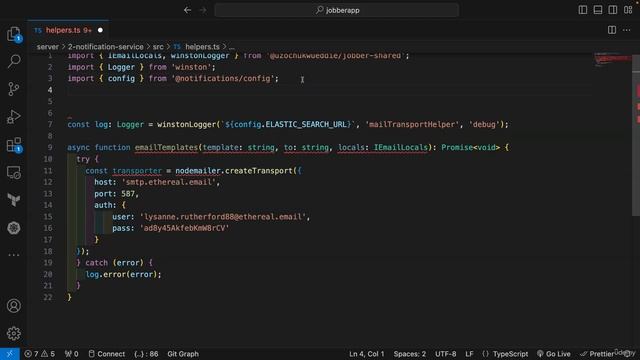Click 'Promise<void>' return type

(471, 147)
